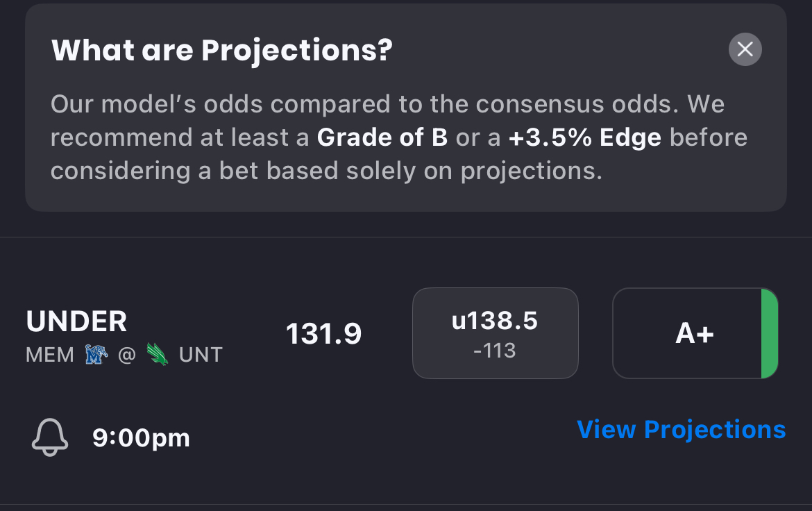Tap the UNT team abbreviation
812x511 pixels.
click(201, 355)
